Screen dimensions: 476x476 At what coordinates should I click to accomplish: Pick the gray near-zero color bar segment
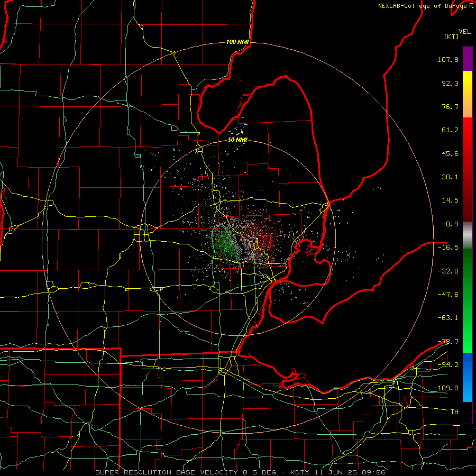point(467,235)
